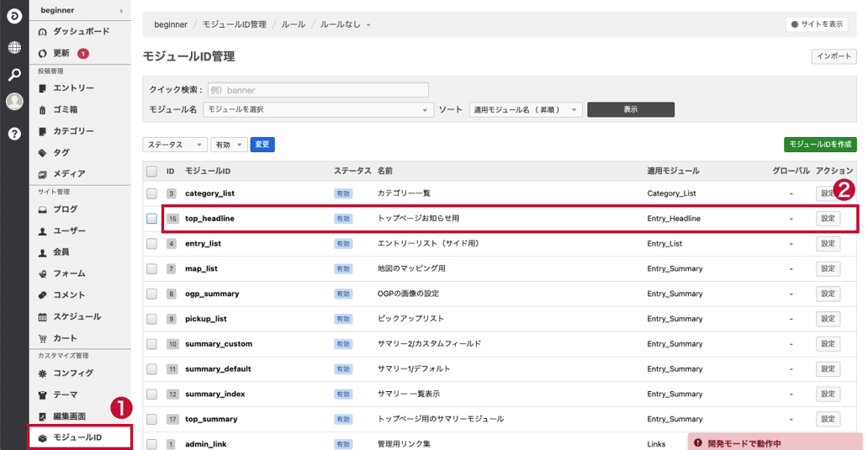Screen dimensions: 868x450
Task: Go to ダッシュボード in sidebar
Action: tap(80, 31)
